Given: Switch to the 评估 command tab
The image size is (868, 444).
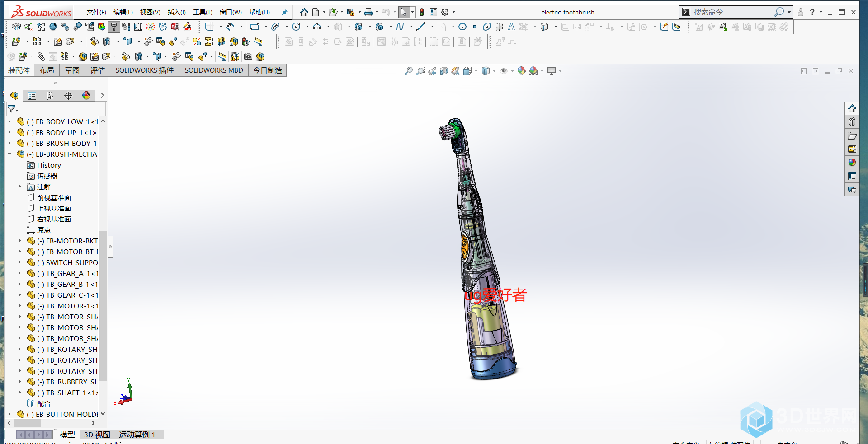Looking at the screenshot, I should coord(97,70).
